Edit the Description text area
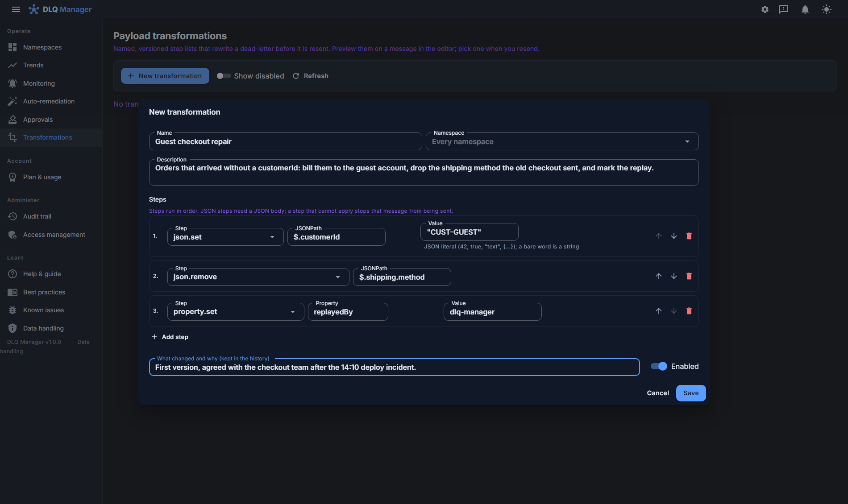 pos(424,172)
